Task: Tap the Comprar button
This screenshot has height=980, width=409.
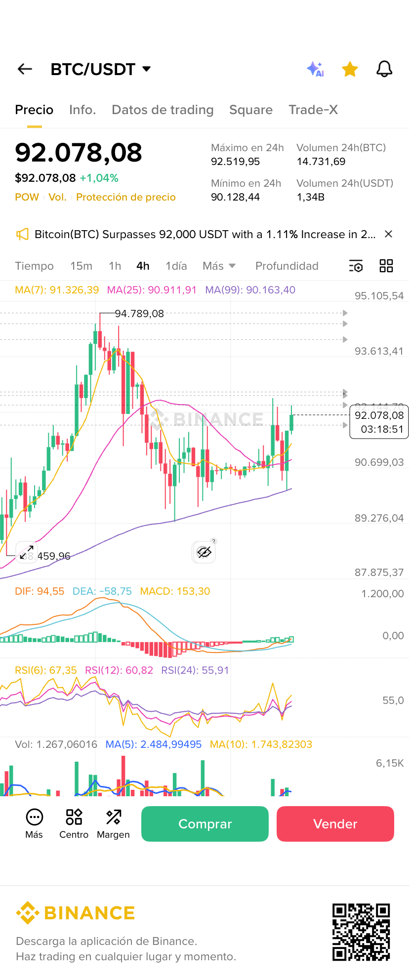Action: pyautogui.click(x=205, y=824)
